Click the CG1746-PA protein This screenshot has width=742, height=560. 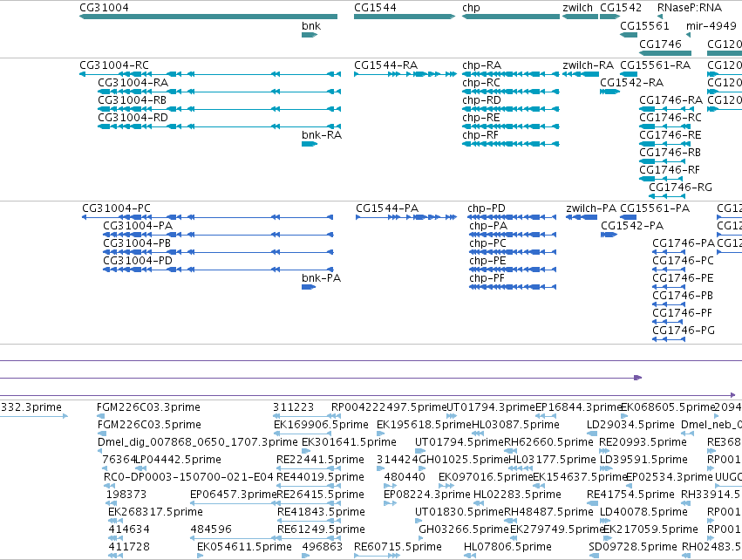[669, 252]
